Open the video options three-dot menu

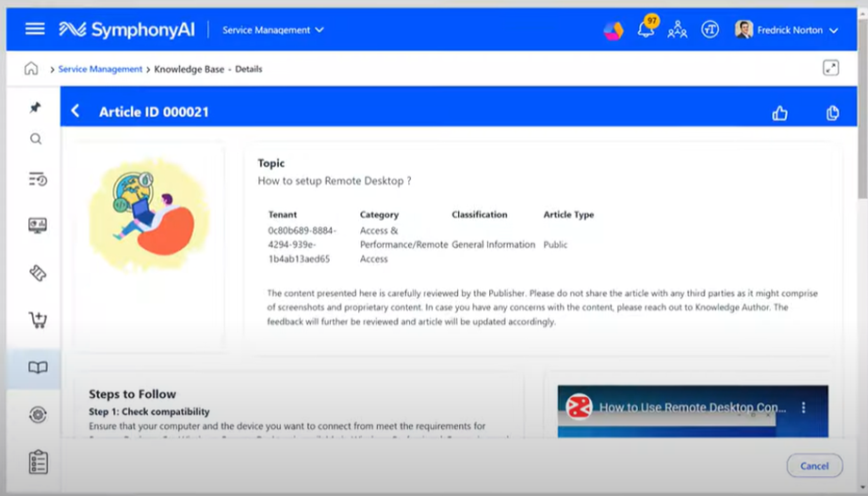click(804, 407)
